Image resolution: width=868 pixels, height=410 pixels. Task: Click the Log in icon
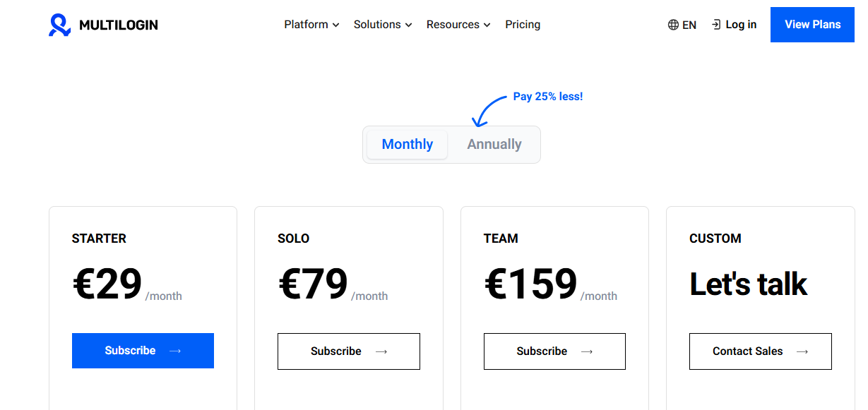(716, 24)
